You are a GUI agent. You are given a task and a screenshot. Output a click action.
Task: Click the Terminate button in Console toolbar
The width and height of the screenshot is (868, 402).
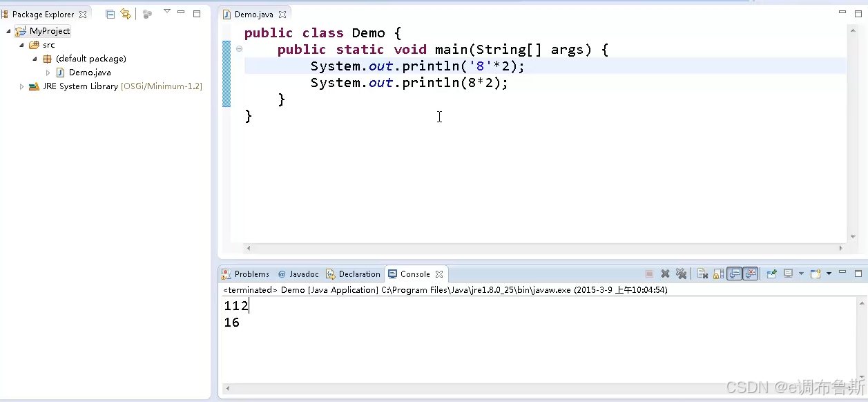click(649, 274)
